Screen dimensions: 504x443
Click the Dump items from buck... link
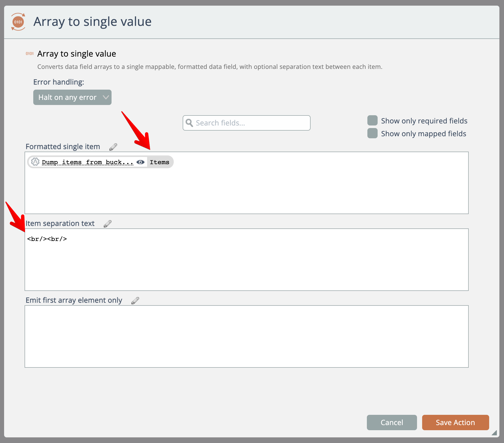point(87,162)
